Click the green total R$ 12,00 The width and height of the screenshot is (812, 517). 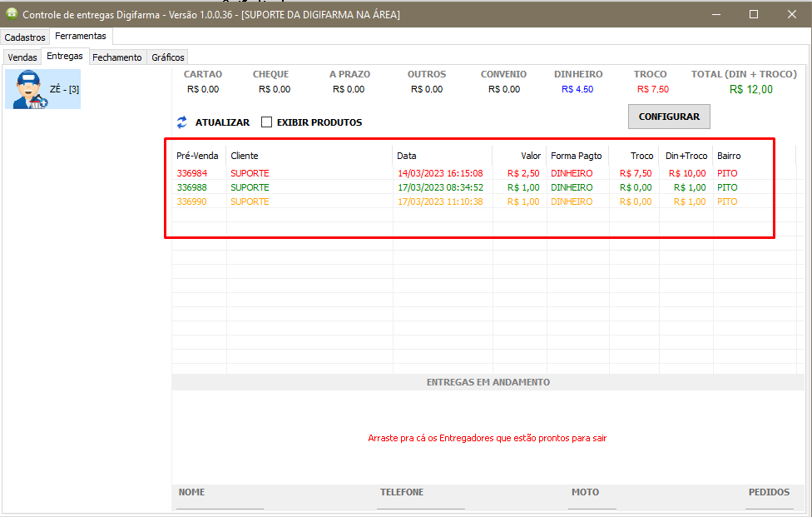click(751, 89)
